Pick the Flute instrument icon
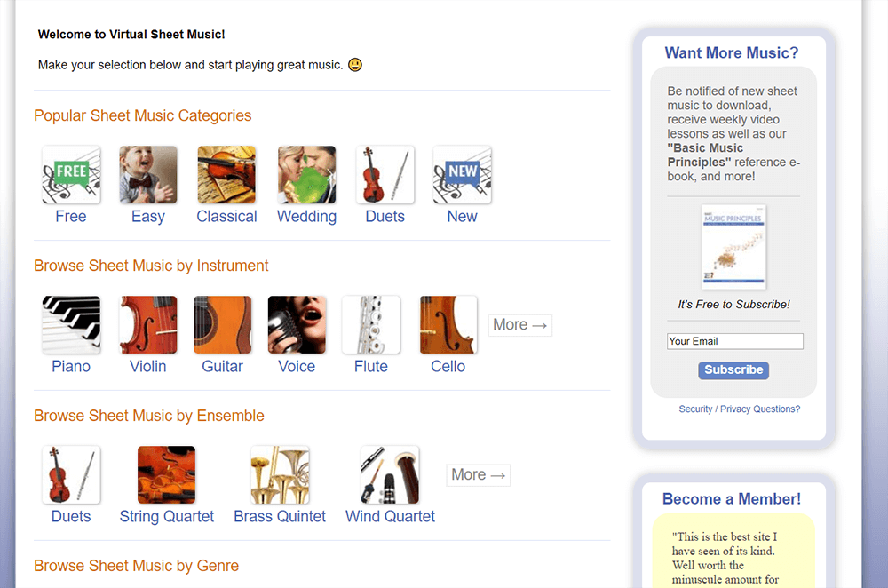888x588 pixels. point(371,324)
